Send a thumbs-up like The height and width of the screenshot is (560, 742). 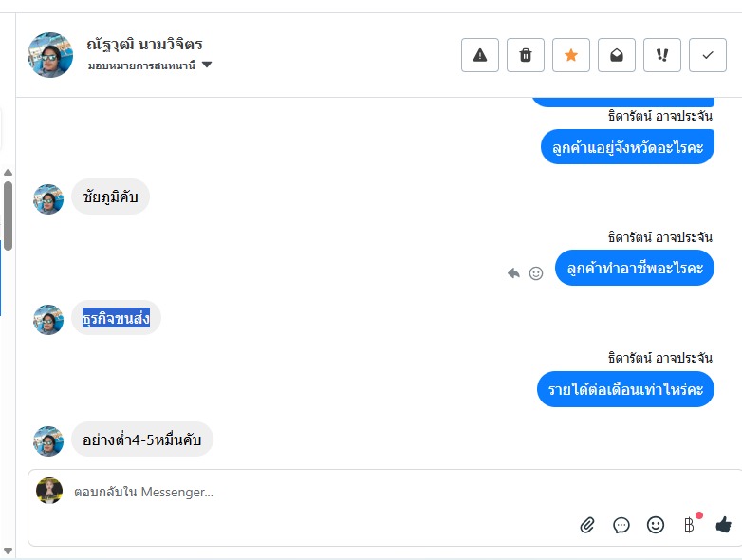(x=724, y=524)
